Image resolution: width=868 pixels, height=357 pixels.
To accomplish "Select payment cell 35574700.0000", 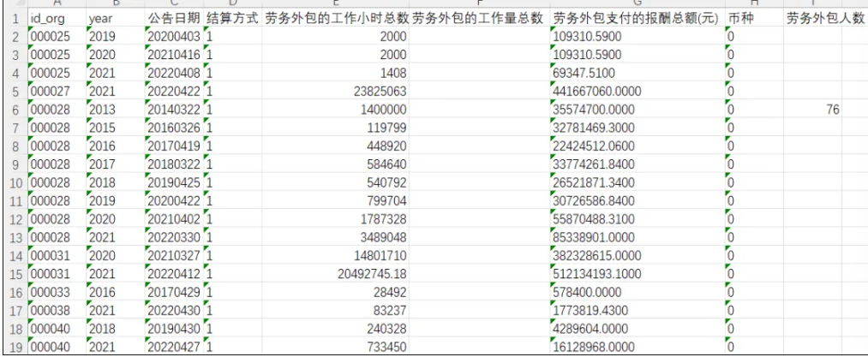I will 638,110.
